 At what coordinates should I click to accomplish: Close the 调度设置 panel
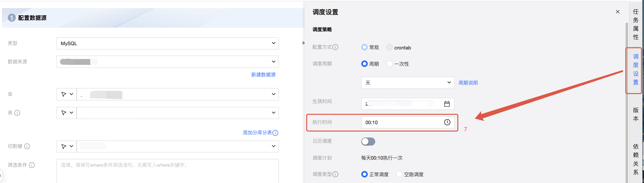[618, 12]
